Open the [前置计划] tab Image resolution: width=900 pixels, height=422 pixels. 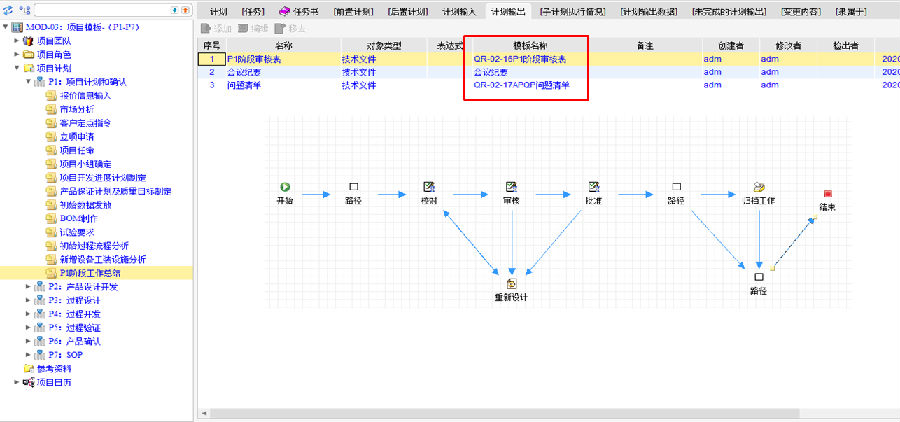pyautogui.click(x=354, y=11)
